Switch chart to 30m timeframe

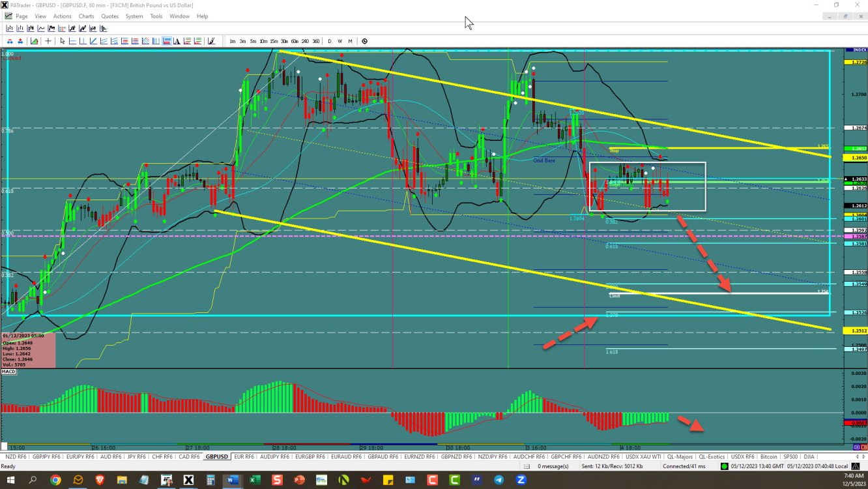[x=284, y=41]
